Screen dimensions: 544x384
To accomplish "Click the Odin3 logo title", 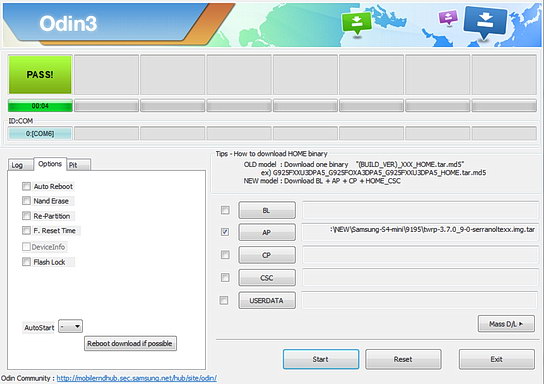I will pyautogui.click(x=68, y=24).
